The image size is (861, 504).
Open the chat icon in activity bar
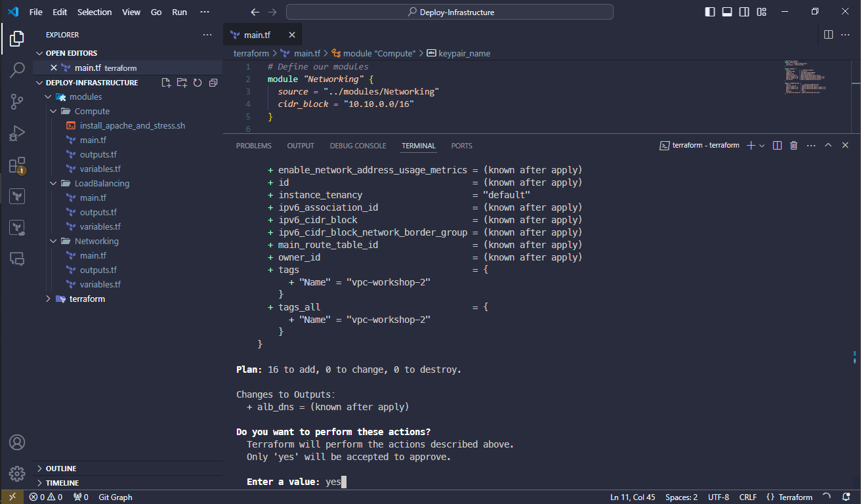tap(17, 259)
